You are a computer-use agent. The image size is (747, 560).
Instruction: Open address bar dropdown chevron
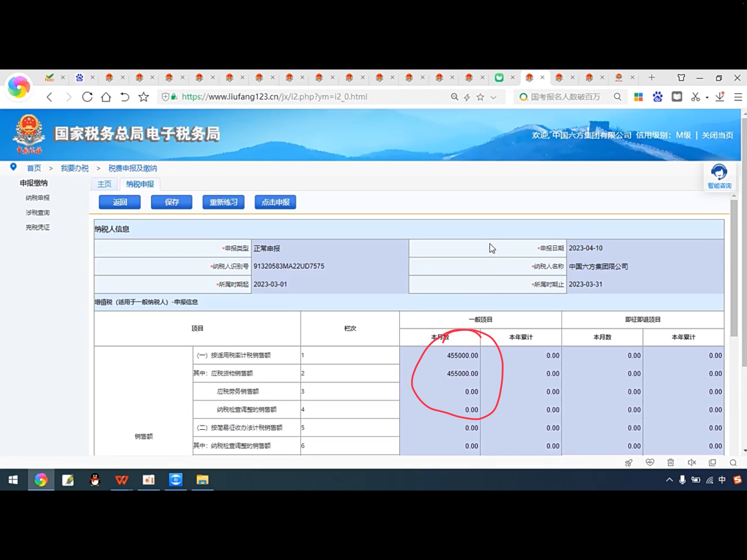(x=494, y=97)
